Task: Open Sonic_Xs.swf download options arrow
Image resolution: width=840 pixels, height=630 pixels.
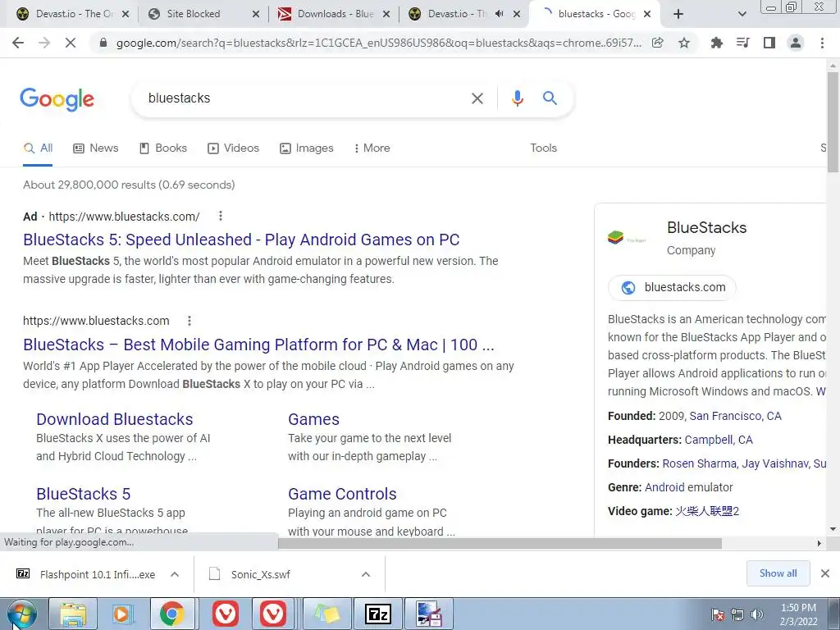Action: coord(366,574)
